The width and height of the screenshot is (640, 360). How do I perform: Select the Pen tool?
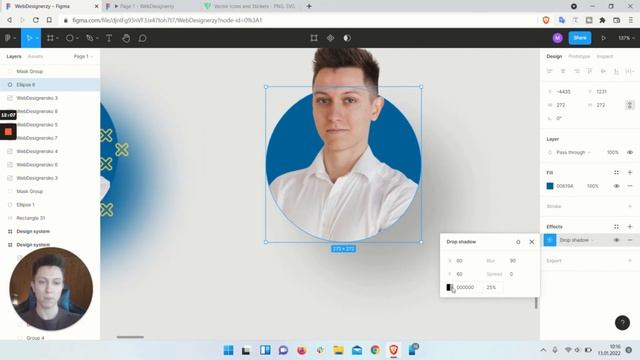(90, 38)
